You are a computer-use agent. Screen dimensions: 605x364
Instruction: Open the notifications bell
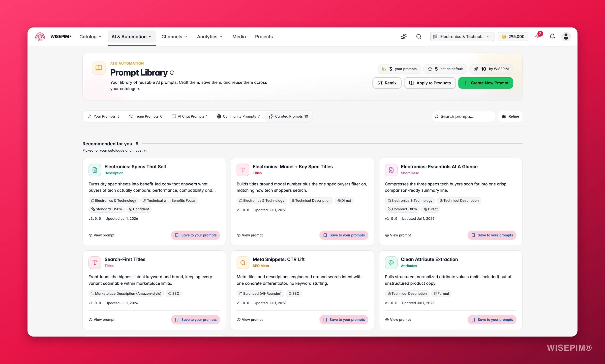tap(552, 37)
